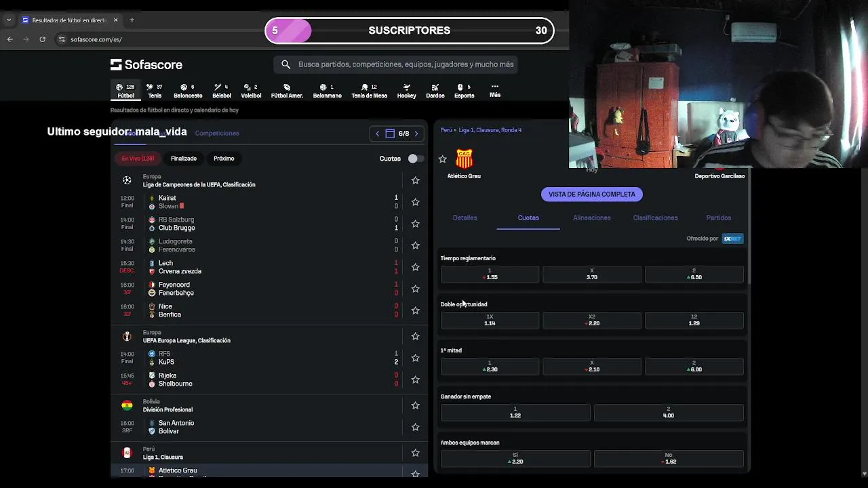The width and height of the screenshot is (868, 488).
Task: Favorite the Kairat vs Slovan match
Action: pos(415,202)
